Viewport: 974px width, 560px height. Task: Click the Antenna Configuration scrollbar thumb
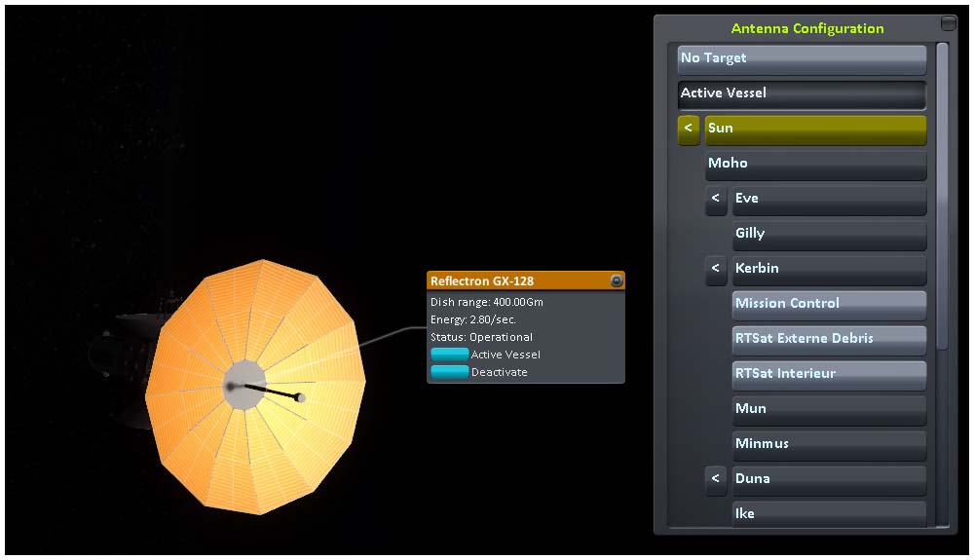[x=942, y=196]
